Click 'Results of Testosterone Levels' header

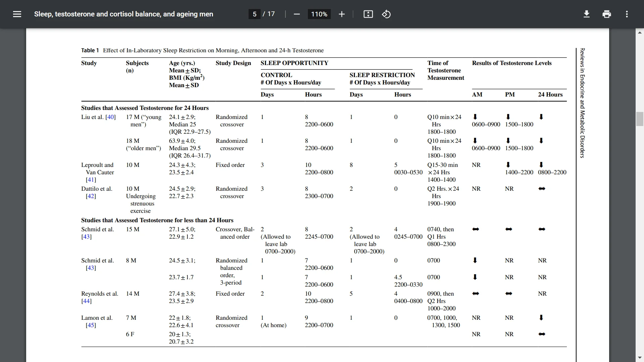click(512, 63)
